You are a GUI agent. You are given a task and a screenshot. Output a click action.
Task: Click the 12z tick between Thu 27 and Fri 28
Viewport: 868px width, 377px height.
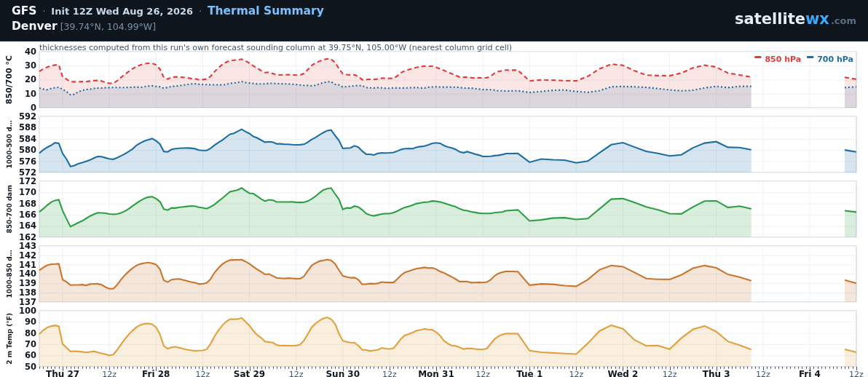(109, 374)
